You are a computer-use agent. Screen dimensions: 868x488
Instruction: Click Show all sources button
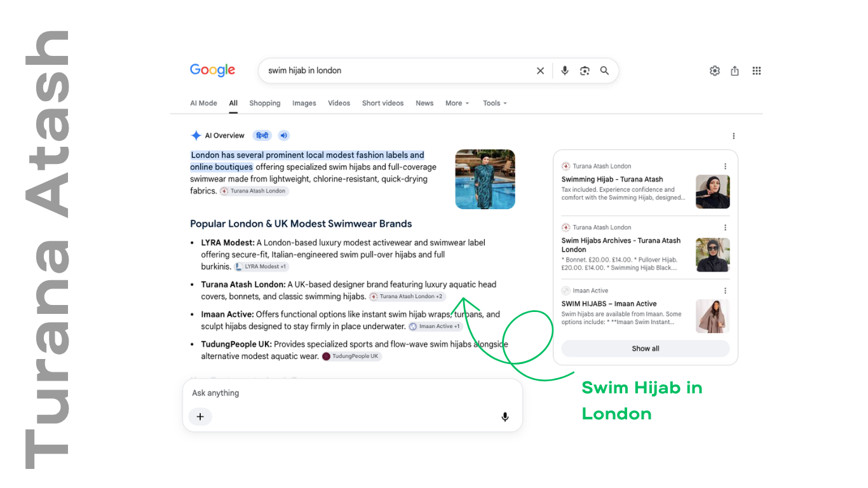(646, 348)
